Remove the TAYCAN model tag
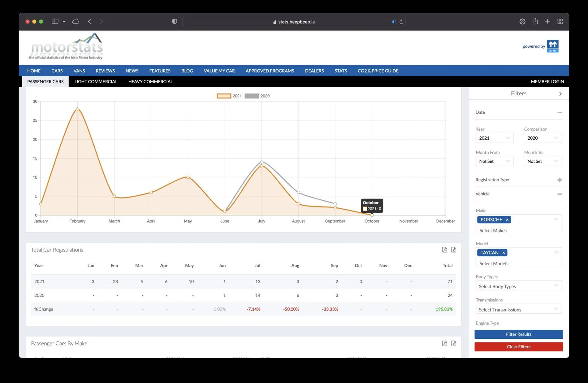The height and width of the screenshot is (383, 588). pyautogui.click(x=504, y=253)
